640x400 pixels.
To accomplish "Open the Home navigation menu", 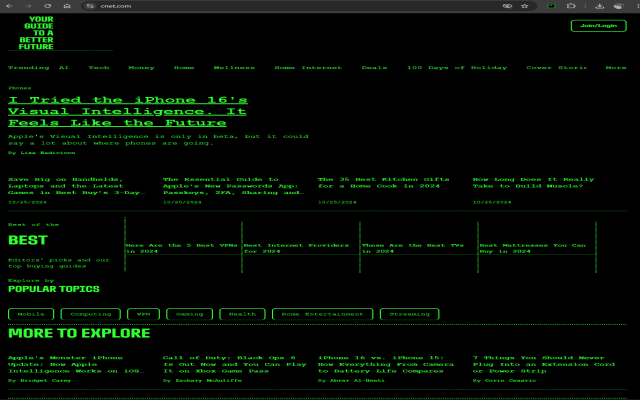I will coord(184,67).
